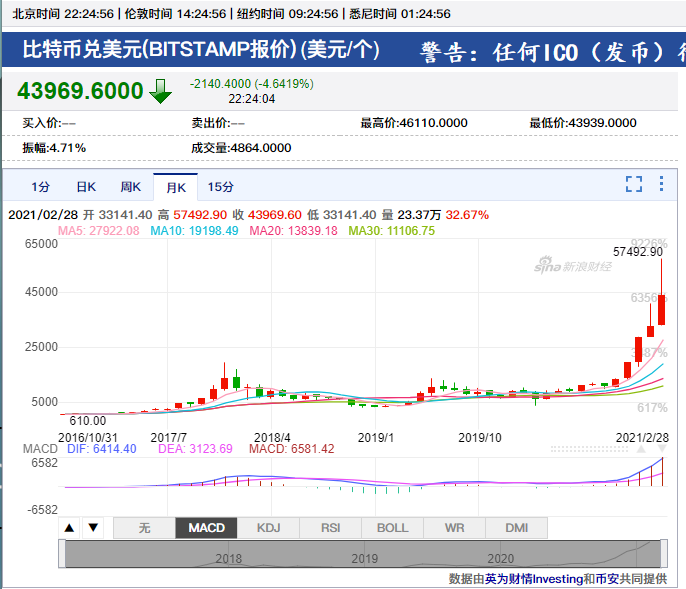Click the up arrow indicator button
The height and width of the screenshot is (589, 686).
(69, 528)
